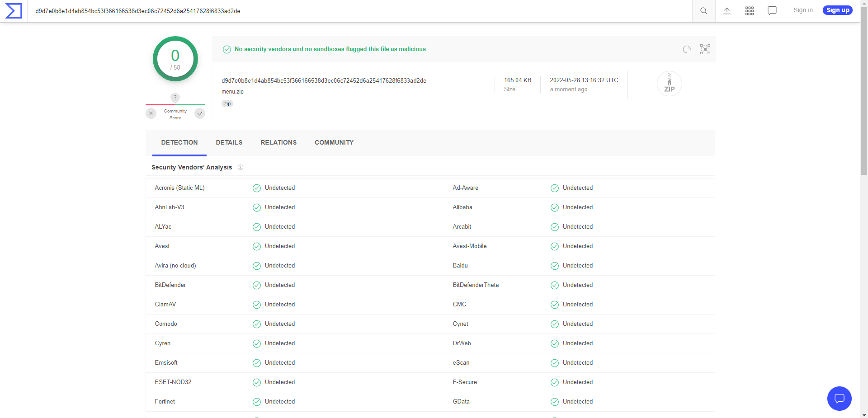The width and height of the screenshot is (868, 418).
Task: Click the Comodo vendor name
Action: [x=166, y=324]
